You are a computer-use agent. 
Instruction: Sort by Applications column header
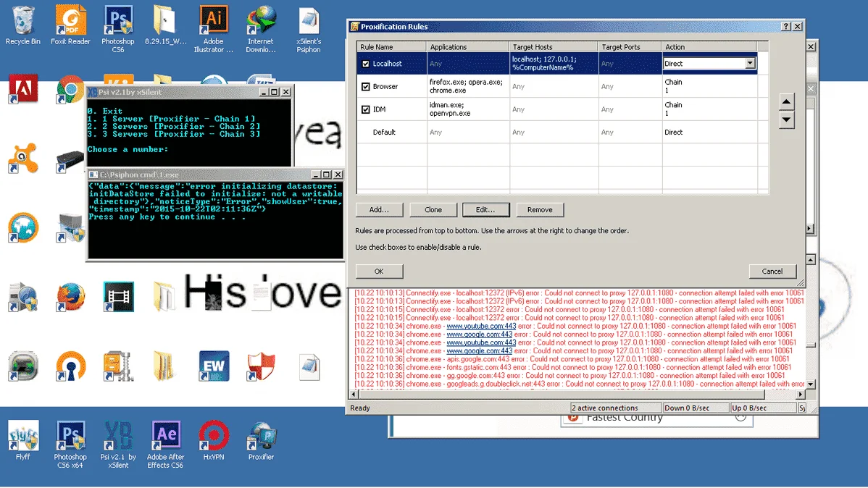click(x=468, y=47)
